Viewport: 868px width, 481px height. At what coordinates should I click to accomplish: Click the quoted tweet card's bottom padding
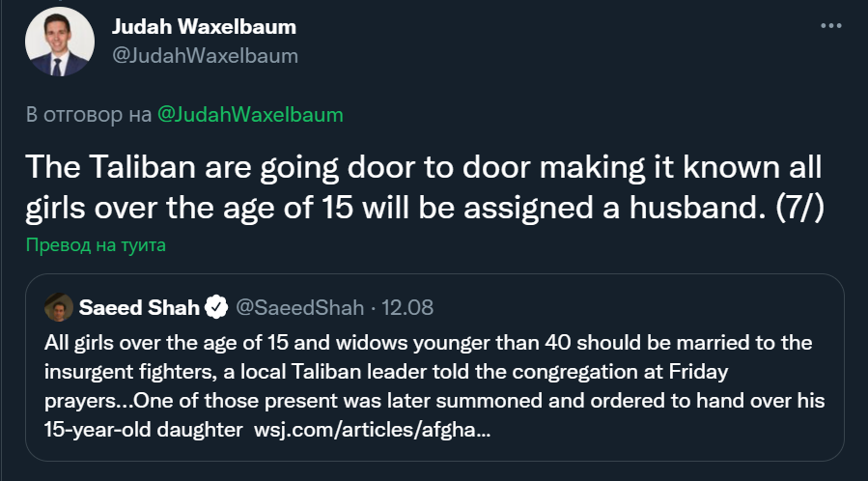click(434, 451)
